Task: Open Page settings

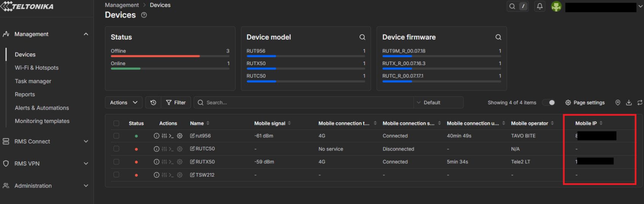Action: (585, 102)
